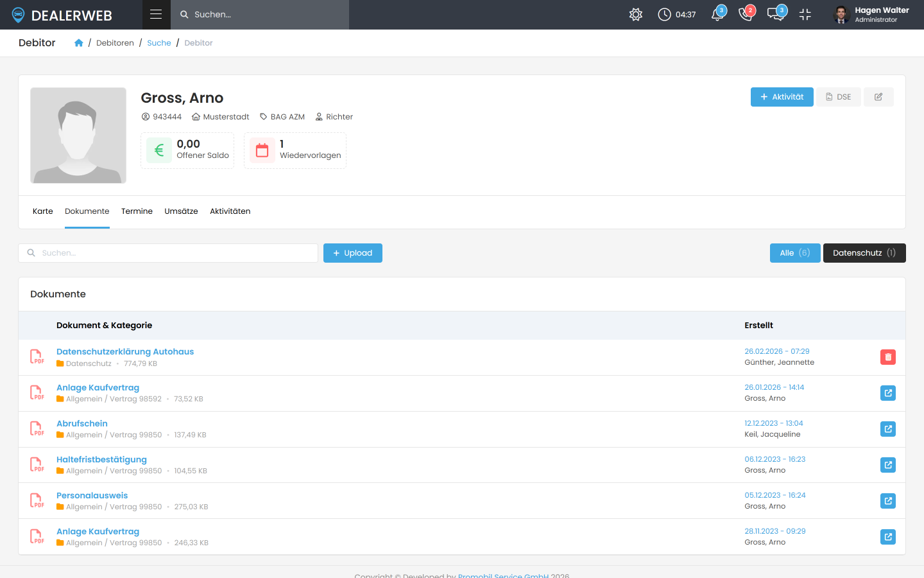
Task: Click the DEALERWEB logo
Action: (x=62, y=15)
